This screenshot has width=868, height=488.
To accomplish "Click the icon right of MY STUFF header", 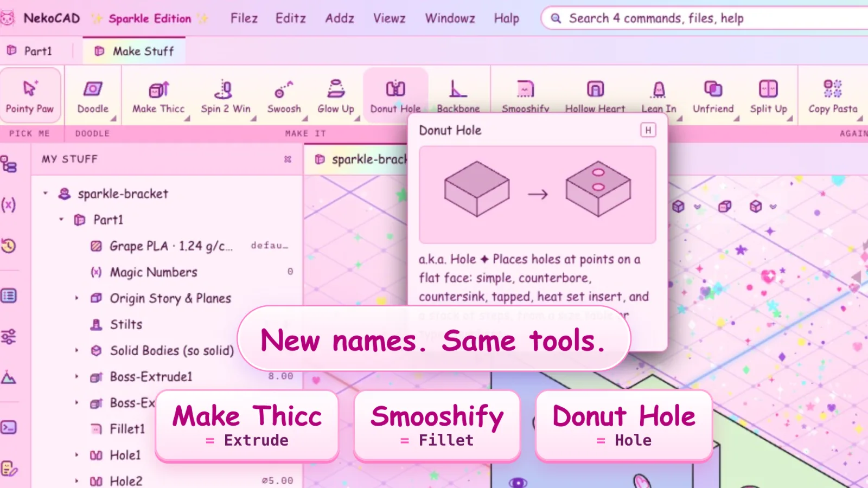I will pyautogui.click(x=288, y=159).
